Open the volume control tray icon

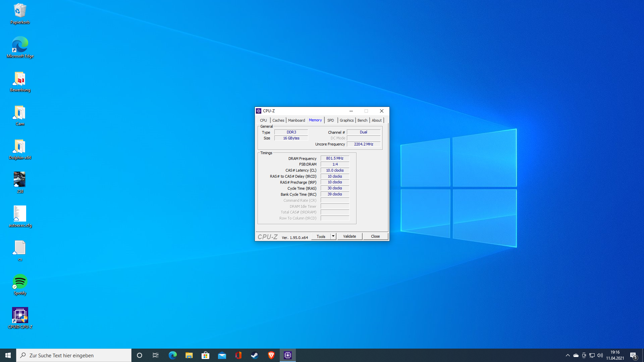[600, 355]
